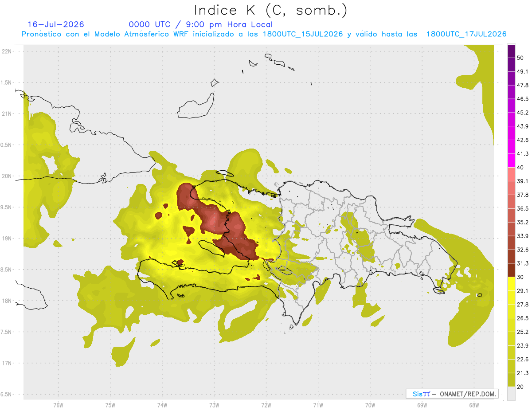Pick the magenta swatch between 40 and 41.3
The height and width of the screenshot is (411, 532).
point(511,160)
